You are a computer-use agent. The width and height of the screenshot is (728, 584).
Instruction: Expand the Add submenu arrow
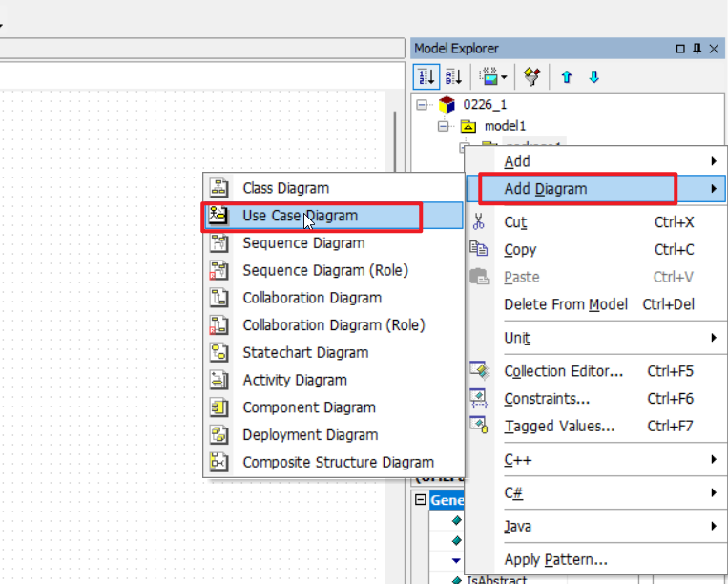(x=714, y=161)
